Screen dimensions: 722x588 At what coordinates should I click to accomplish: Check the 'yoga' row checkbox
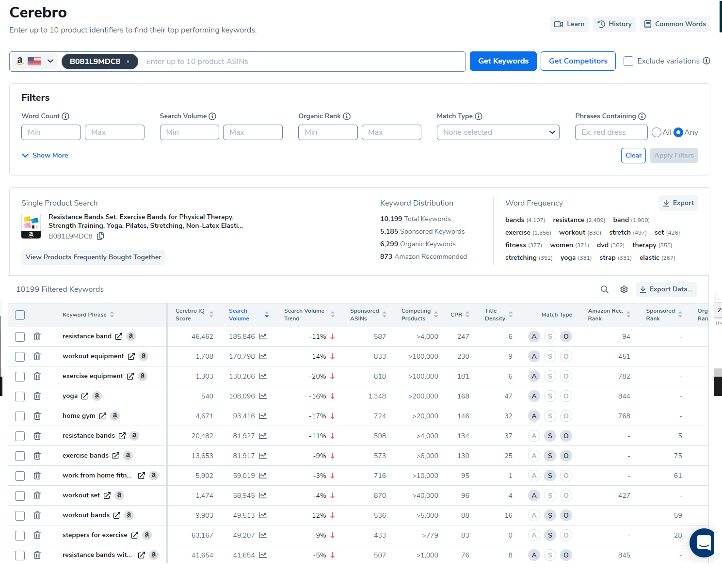point(20,396)
